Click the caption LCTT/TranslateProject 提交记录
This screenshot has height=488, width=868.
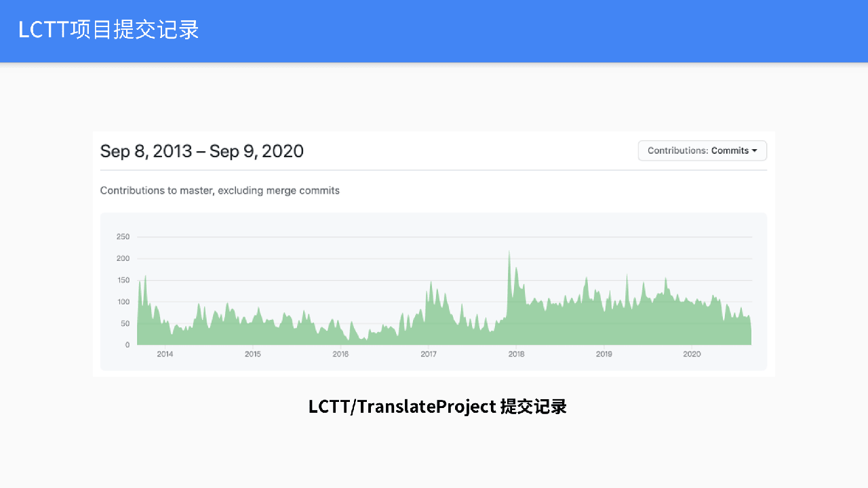coord(437,407)
